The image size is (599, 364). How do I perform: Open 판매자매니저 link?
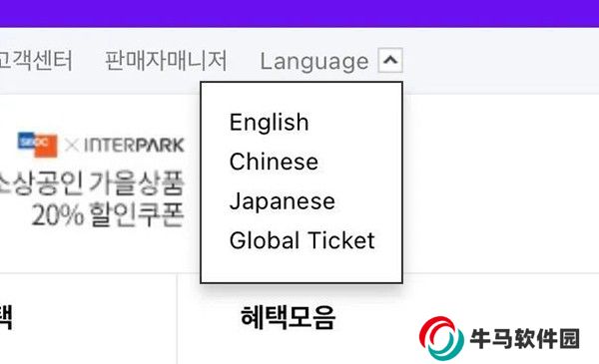pos(166,60)
